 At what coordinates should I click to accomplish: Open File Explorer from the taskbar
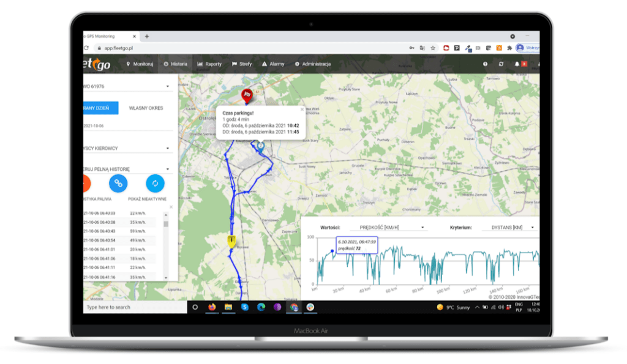[228, 307]
